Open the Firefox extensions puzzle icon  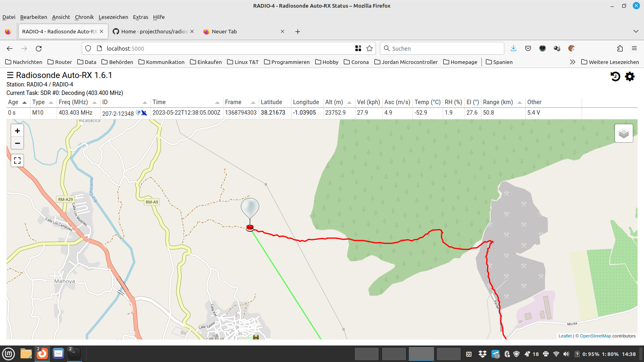click(x=620, y=48)
